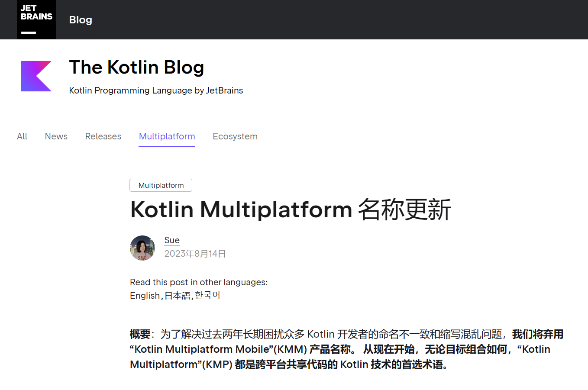
Task: Open the All posts tab
Action: pyautogui.click(x=22, y=136)
